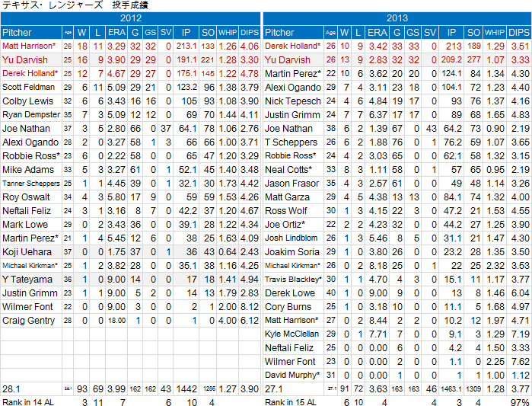Click David Murphy* name cell

click(292, 375)
